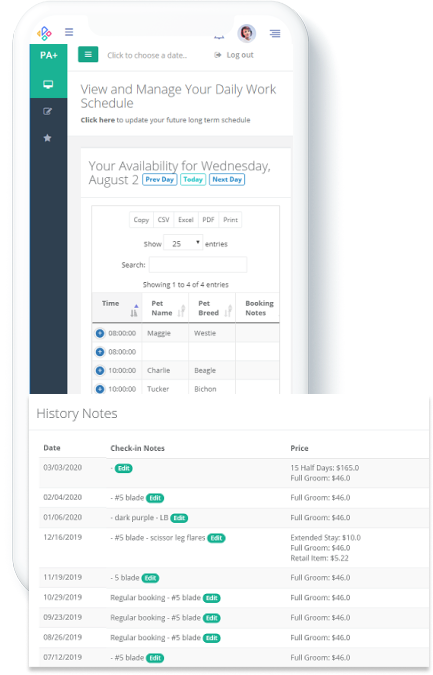
Task: Open the show entries dropdown set to 25
Action: click(x=183, y=244)
